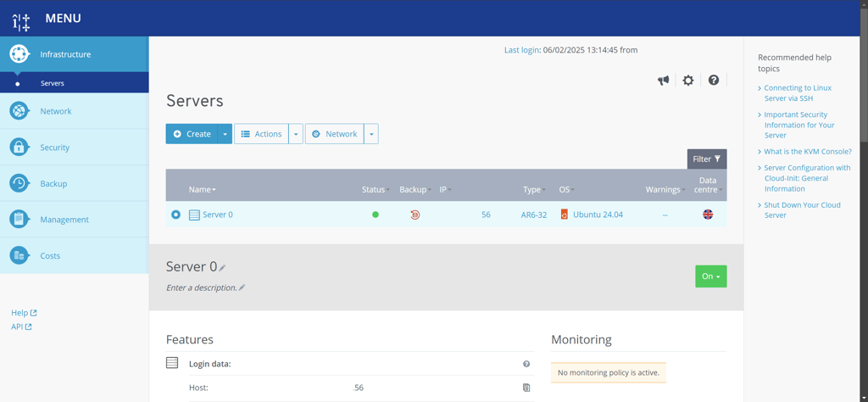Open Important Security Information help topic

pos(799,125)
